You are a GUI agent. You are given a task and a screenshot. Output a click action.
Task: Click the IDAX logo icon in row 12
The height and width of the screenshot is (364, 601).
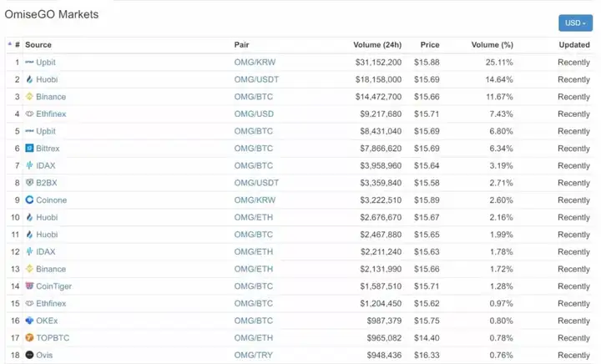29,252
